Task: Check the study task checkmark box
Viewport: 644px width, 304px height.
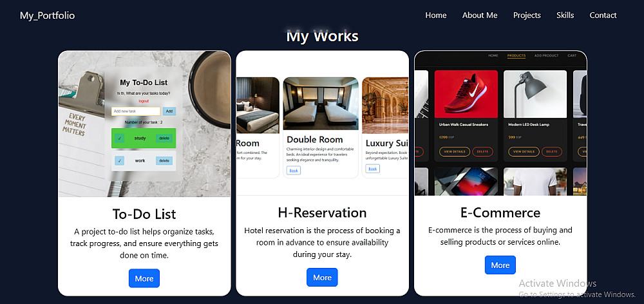Action: (x=120, y=138)
